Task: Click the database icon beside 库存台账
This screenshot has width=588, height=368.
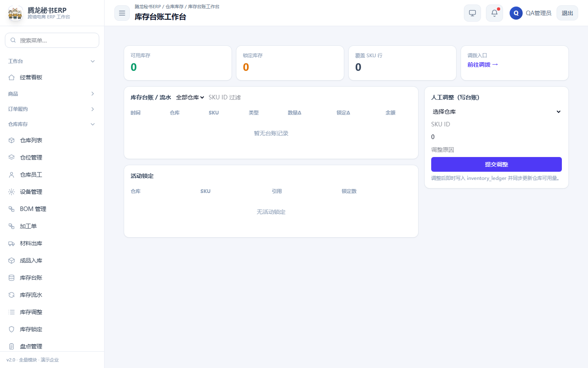Action: pyautogui.click(x=11, y=278)
